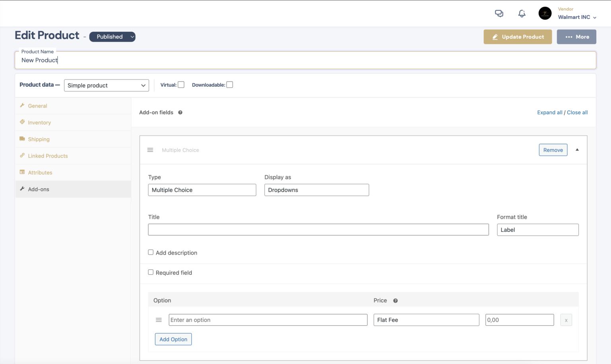Click the chain icon beside Linked Products
Viewport: 611px width, 364px height.
click(x=23, y=156)
